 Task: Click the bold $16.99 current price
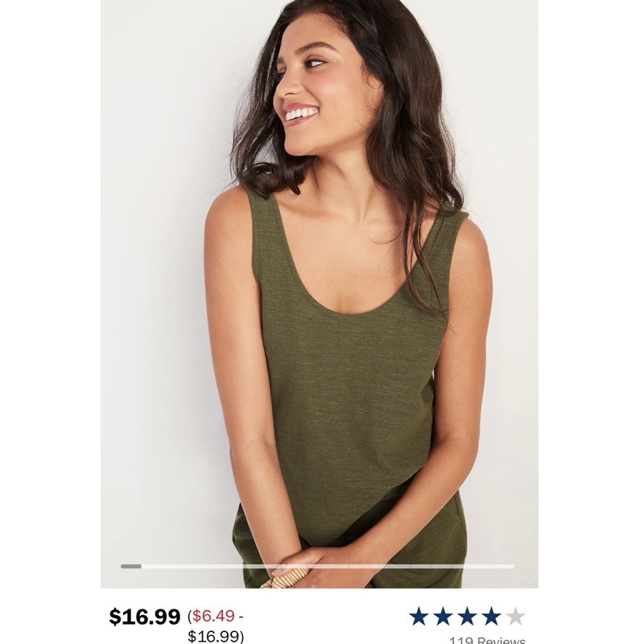click(x=145, y=617)
